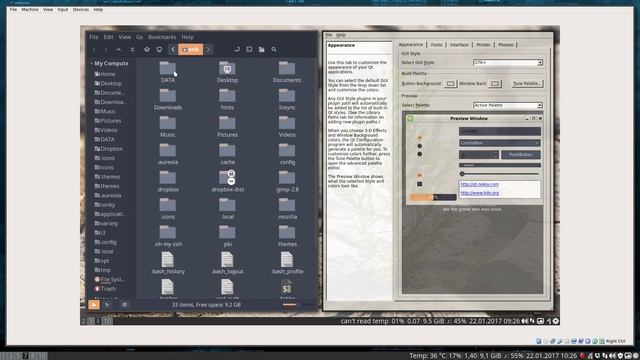
Task: Open the Go menu in Nemo
Action: [x=140, y=37]
